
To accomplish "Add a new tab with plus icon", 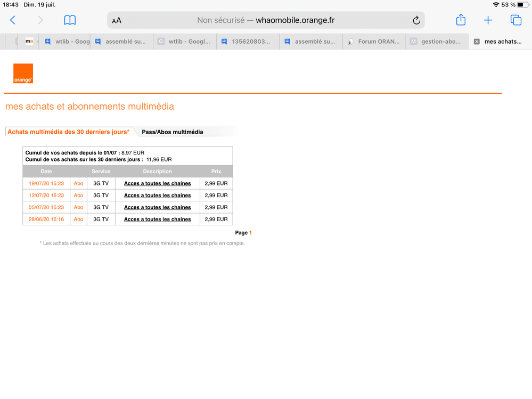I will coord(488,20).
